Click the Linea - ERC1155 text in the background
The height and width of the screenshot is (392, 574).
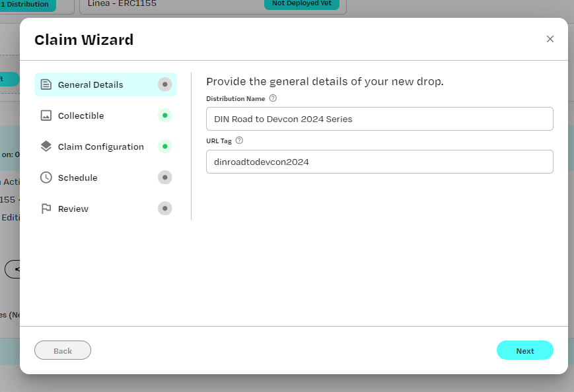point(122,4)
